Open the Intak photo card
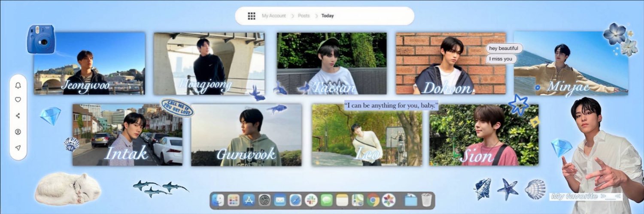The height and width of the screenshot is (214, 644). (x=128, y=135)
